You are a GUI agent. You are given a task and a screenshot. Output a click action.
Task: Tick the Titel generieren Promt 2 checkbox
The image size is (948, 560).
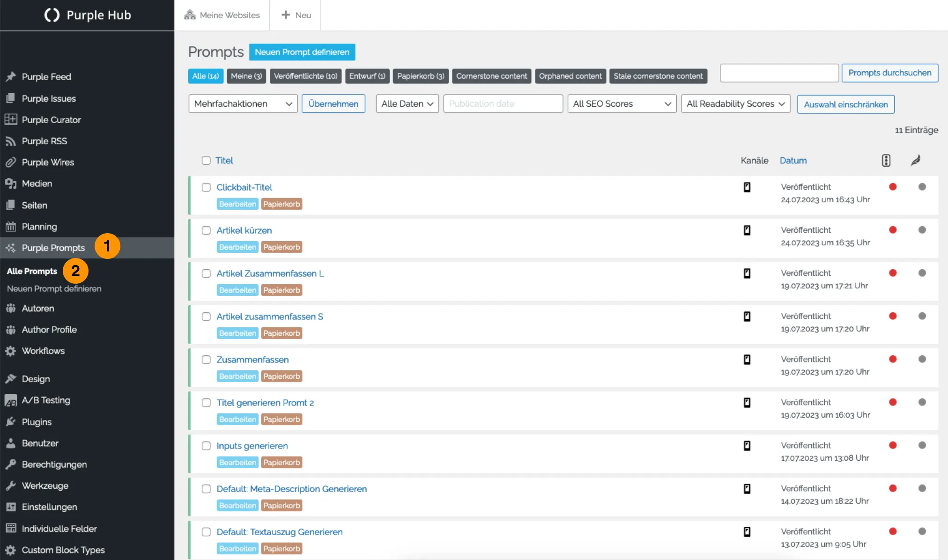(x=206, y=403)
